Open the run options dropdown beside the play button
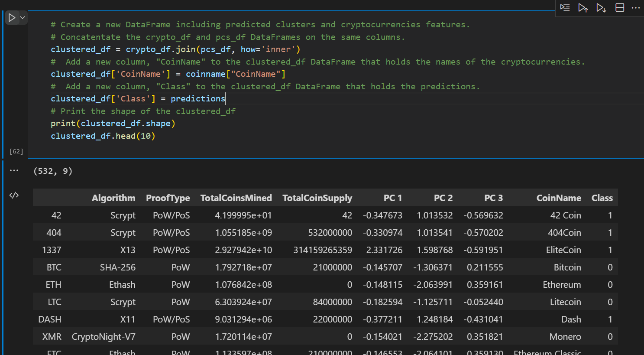 (x=23, y=18)
